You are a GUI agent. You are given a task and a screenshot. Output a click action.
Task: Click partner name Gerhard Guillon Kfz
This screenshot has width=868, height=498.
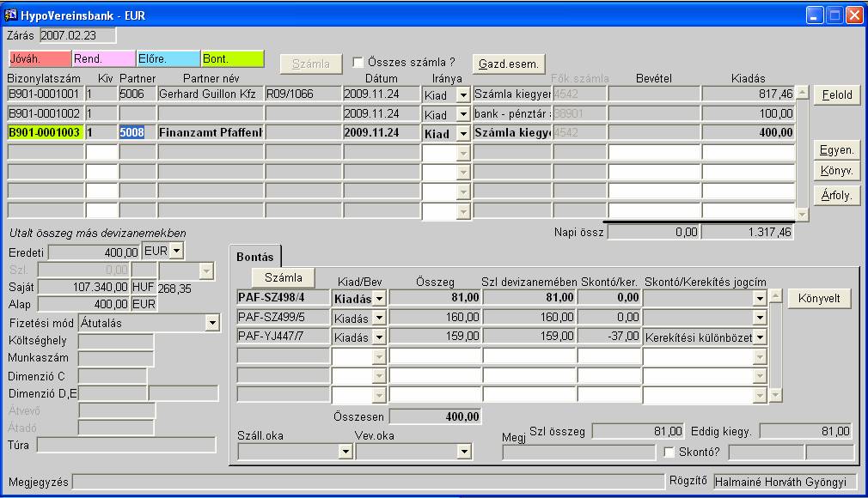(x=211, y=94)
